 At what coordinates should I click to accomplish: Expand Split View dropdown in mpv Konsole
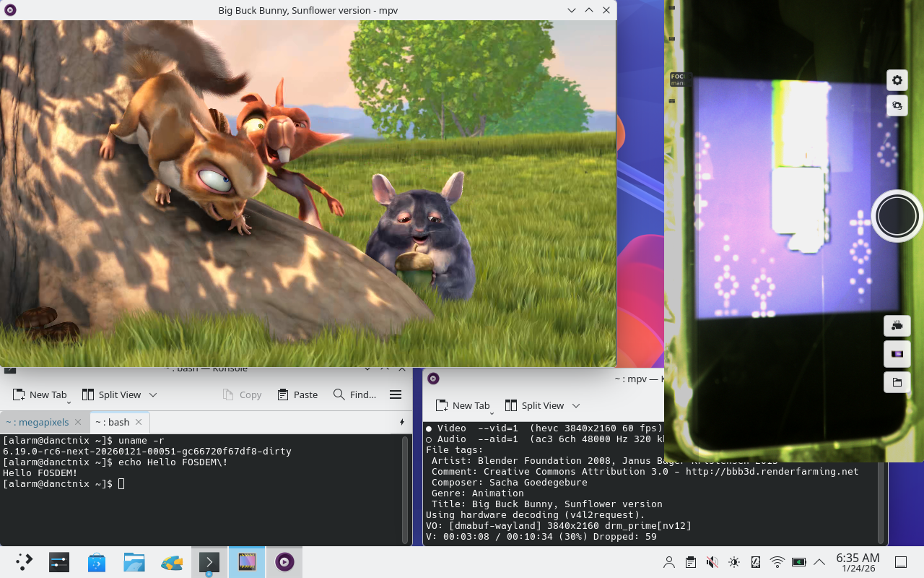click(x=576, y=405)
